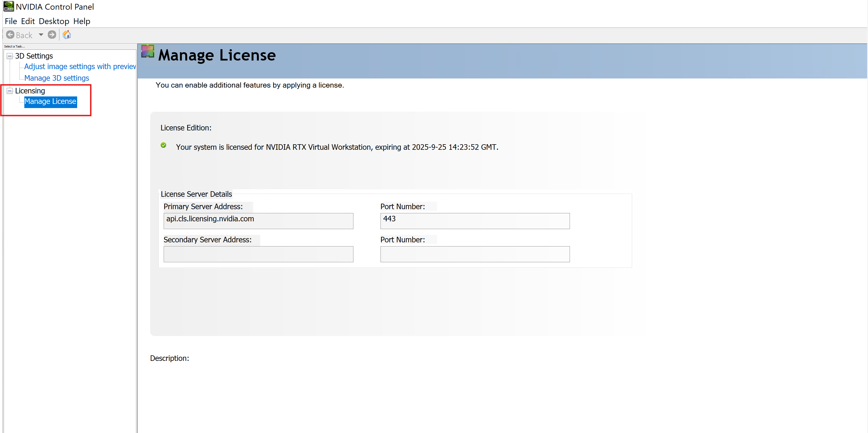Open the File menu

[11, 21]
